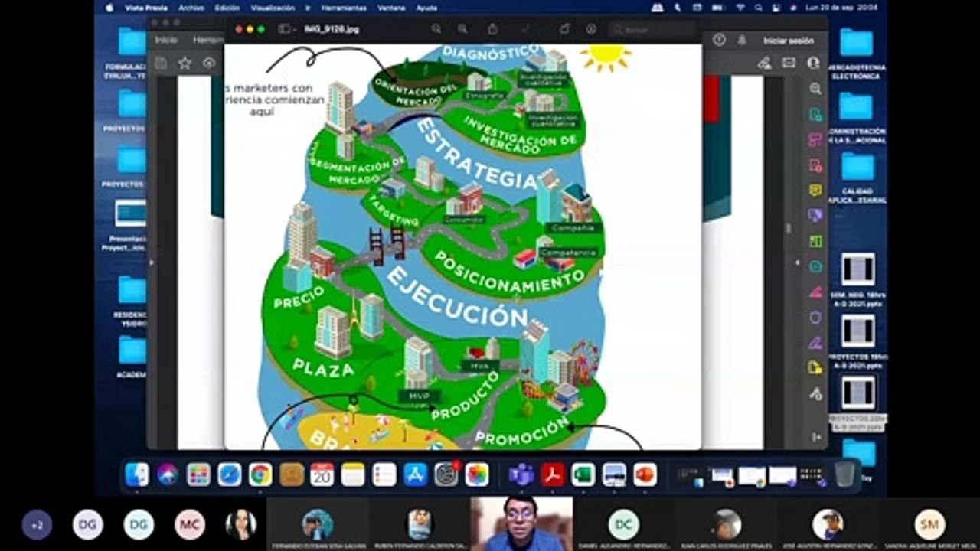Click the zoom in magnifier in Preview toolbar

coord(462,29)
